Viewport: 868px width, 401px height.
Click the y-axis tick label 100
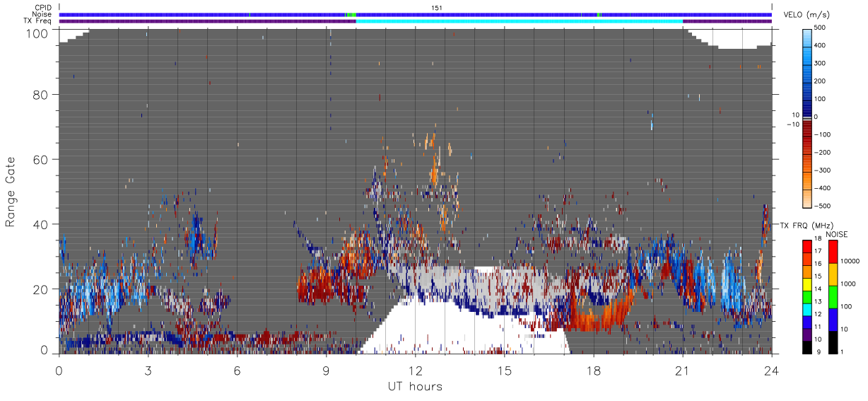pyautogui.click(x=39, y=33)
